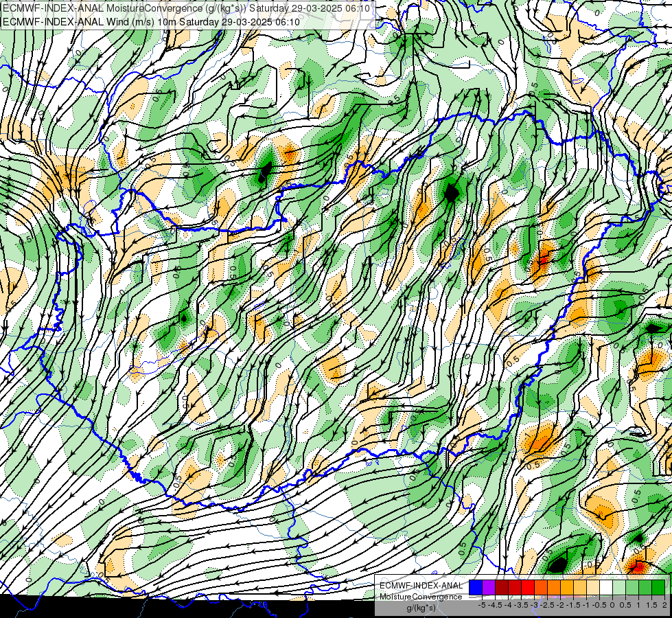Click the MoistureConvergence label in the legend

tap(421, 597)
